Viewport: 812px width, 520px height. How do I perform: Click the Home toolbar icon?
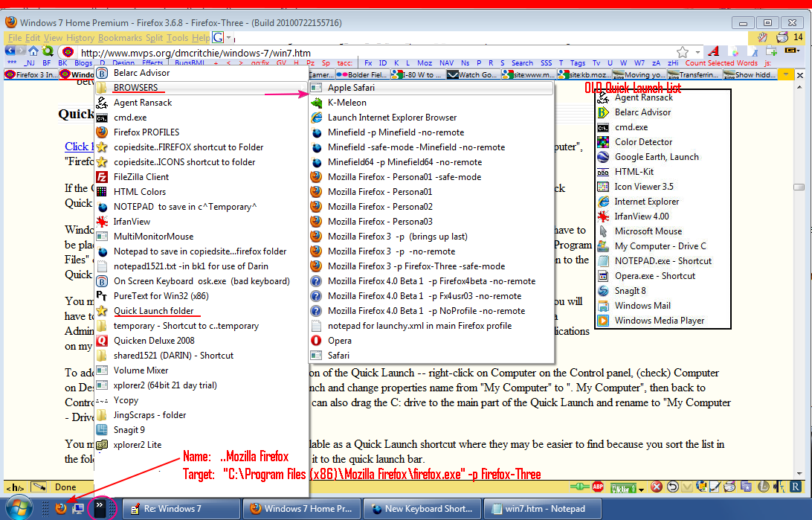tap(33, 51)
